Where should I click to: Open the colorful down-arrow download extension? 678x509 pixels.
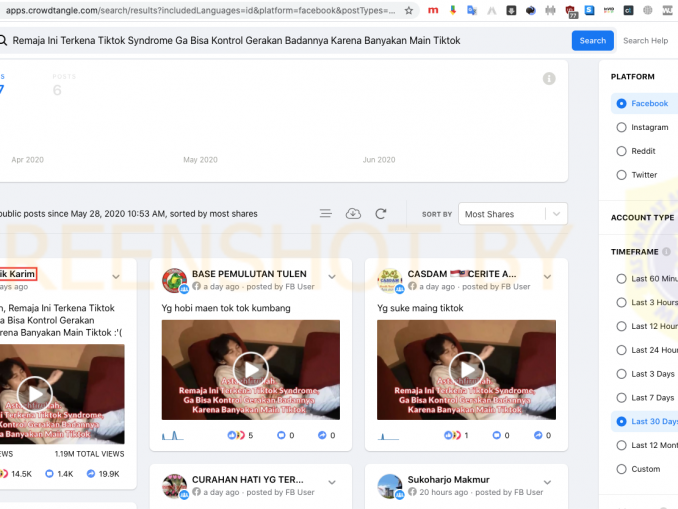click(x=453, y=10)
